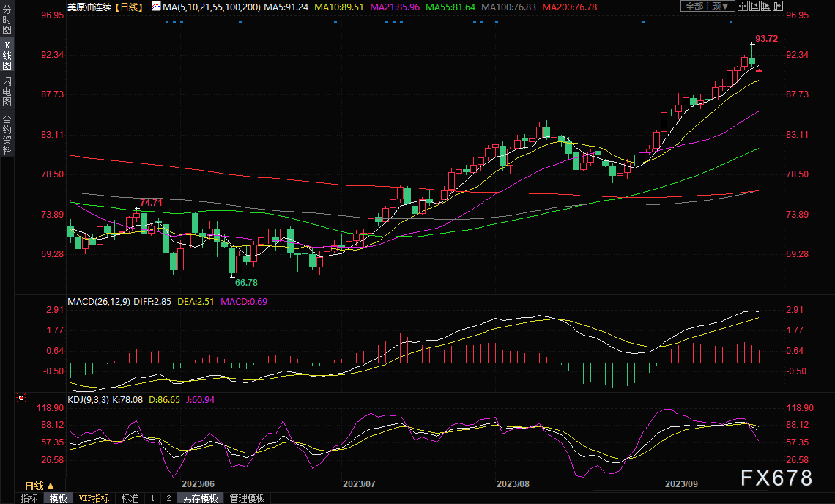Click the KDJ panel settings gear icon
The width and height of the screenshot is (835, 504).
click(x=21, y=399)
